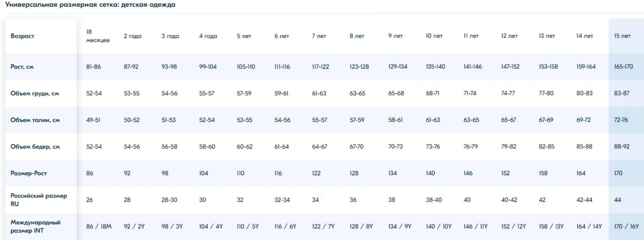Click chest value '83-87'

[x=622, y=93]
